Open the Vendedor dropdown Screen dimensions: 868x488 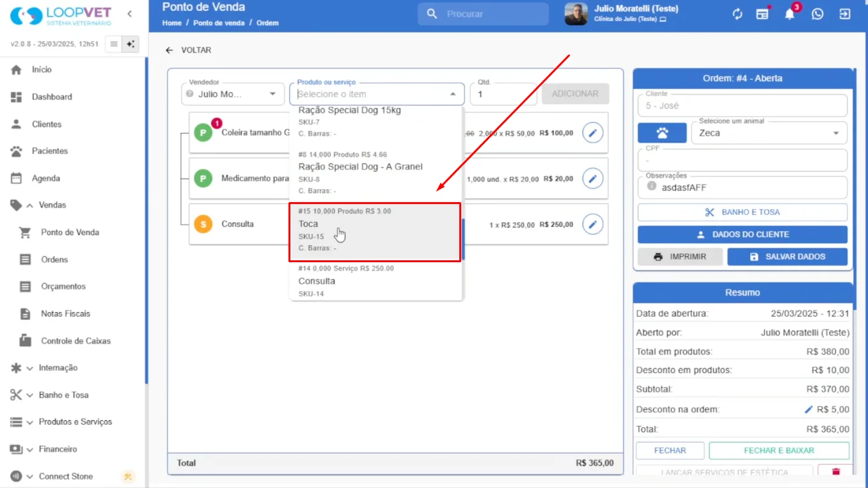(x=233, y=94)
